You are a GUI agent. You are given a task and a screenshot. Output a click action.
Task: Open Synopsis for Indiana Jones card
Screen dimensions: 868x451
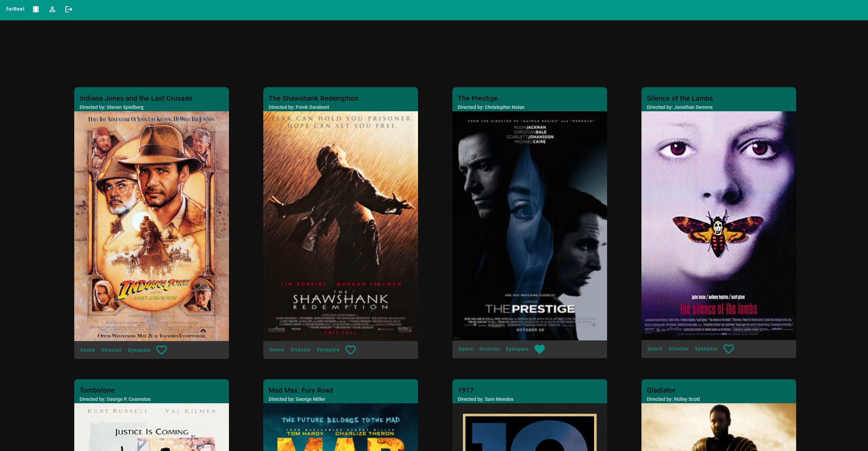[x=139, y=350]
